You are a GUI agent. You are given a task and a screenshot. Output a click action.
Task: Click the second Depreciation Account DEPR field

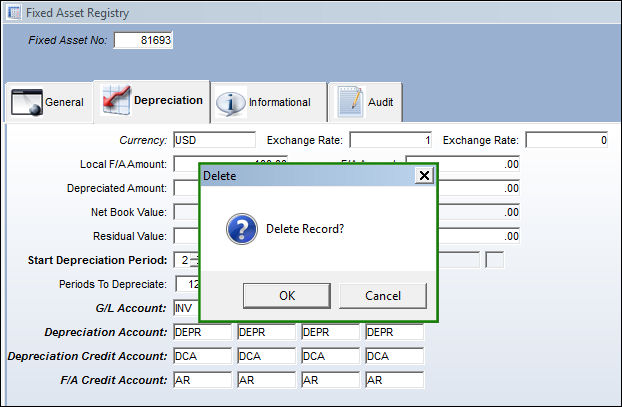pos(267,332)
